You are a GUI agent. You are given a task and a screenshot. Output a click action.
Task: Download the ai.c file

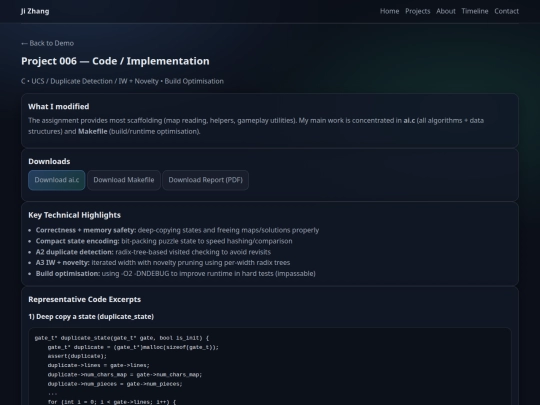56,180
